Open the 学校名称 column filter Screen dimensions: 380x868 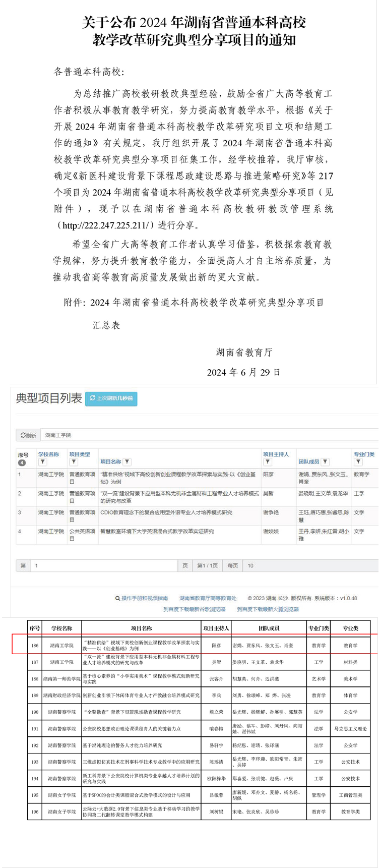(x=43, y=462)
